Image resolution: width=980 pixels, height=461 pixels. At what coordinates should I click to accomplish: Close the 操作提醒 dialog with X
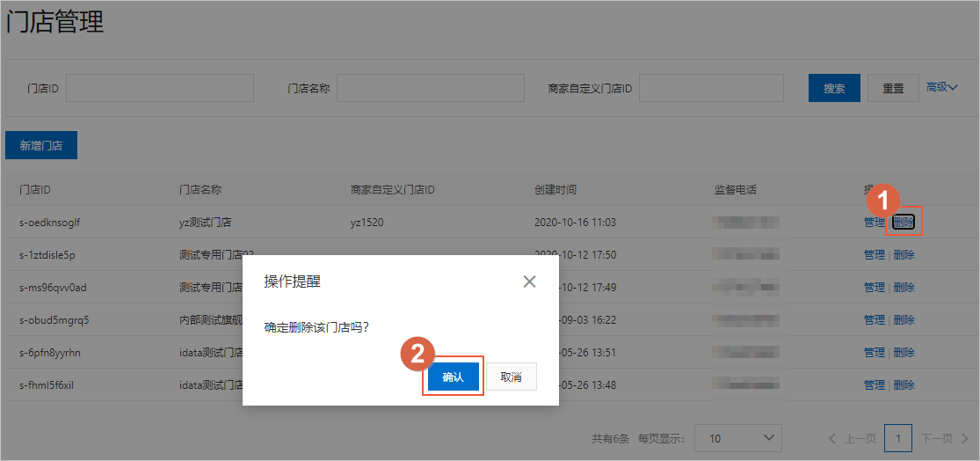tap(529, 282)
